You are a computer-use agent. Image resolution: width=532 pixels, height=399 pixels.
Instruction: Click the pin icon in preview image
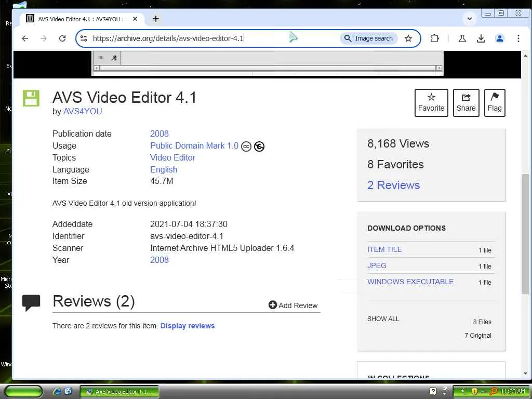(x=114, y=58)
